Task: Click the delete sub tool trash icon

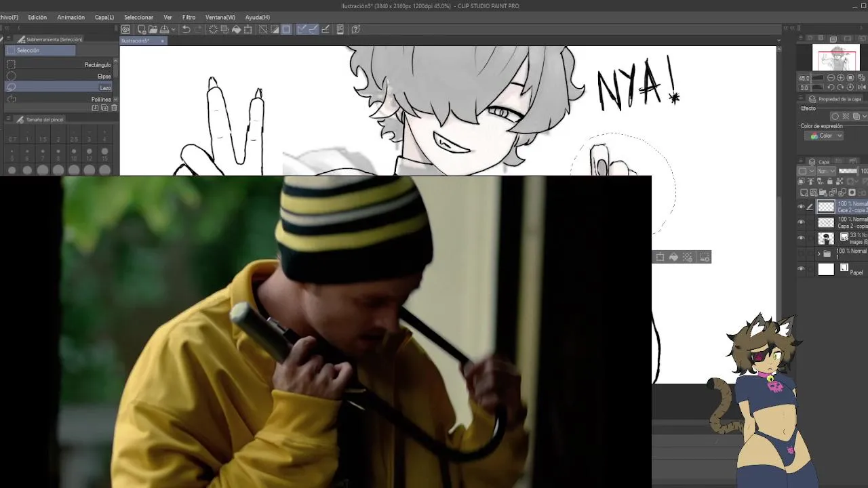Action: point(114,108)
